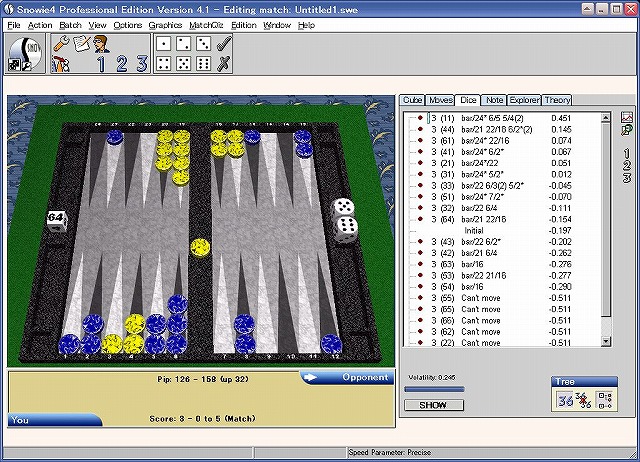This screenshot has height=462, width=640.
Task: Select the blue number 1 in toolbar
Action: (101, 64)
